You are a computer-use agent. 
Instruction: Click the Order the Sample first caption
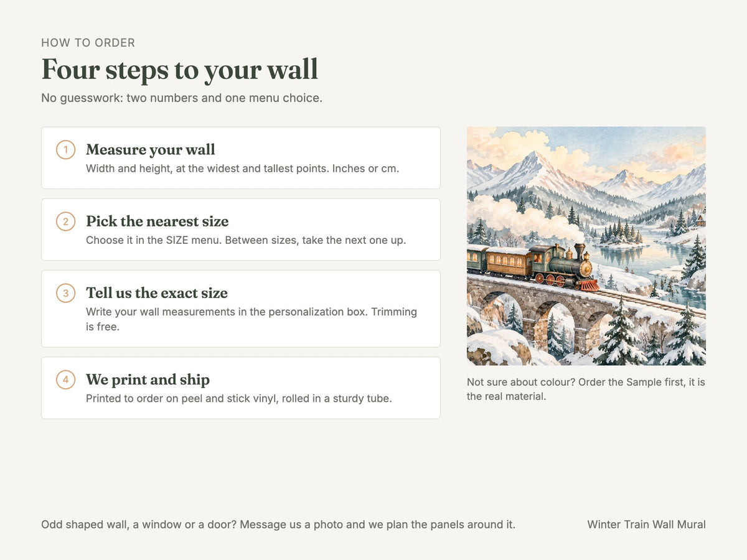[x=586, y=389]
